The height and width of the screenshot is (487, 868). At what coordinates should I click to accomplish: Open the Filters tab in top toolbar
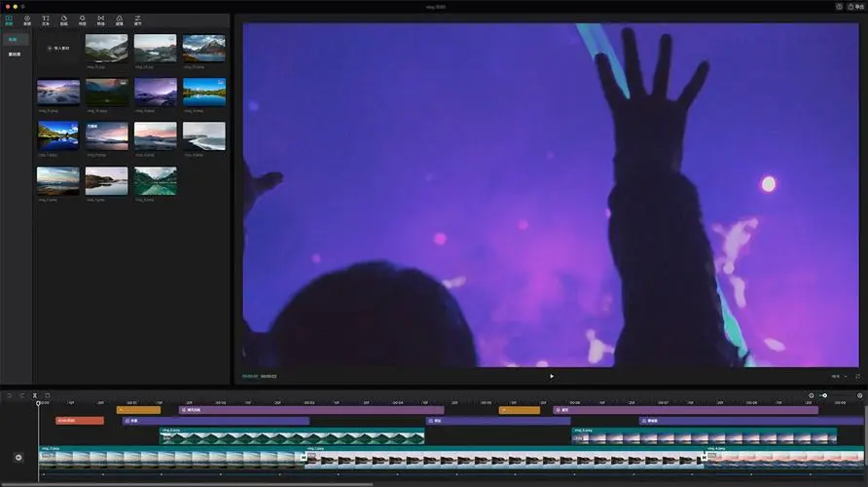(x=119, y=19)
